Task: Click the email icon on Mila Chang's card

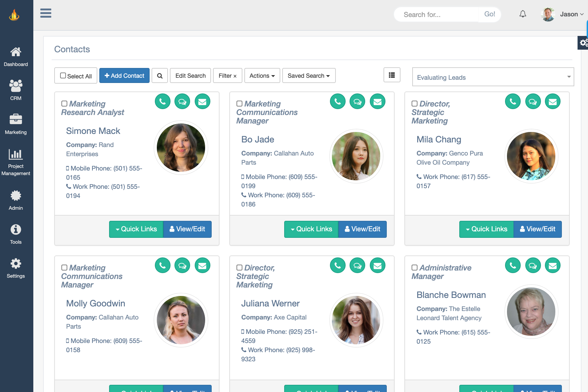Action: 552,102
